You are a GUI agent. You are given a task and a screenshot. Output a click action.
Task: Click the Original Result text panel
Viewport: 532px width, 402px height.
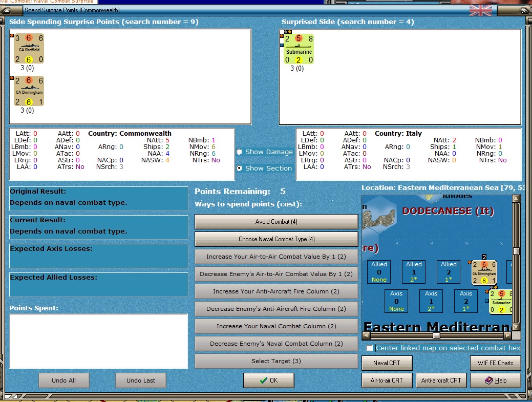(99, 199)
